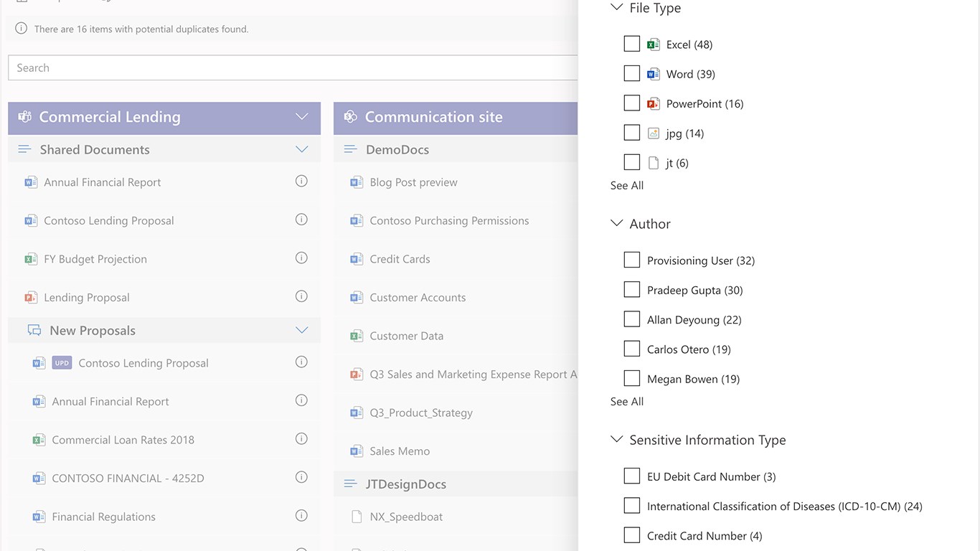The height and width of the screenshot is (551, 980).
Task: Open info for Commercial Loan Rates 2018
Action: coord(301,439)
